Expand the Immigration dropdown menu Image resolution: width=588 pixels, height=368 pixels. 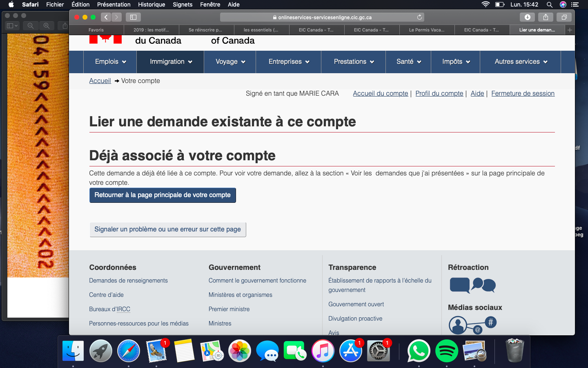click(170, 62)
